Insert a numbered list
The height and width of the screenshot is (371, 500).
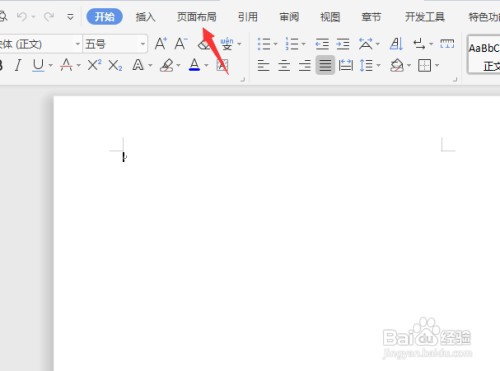[292, 44]
